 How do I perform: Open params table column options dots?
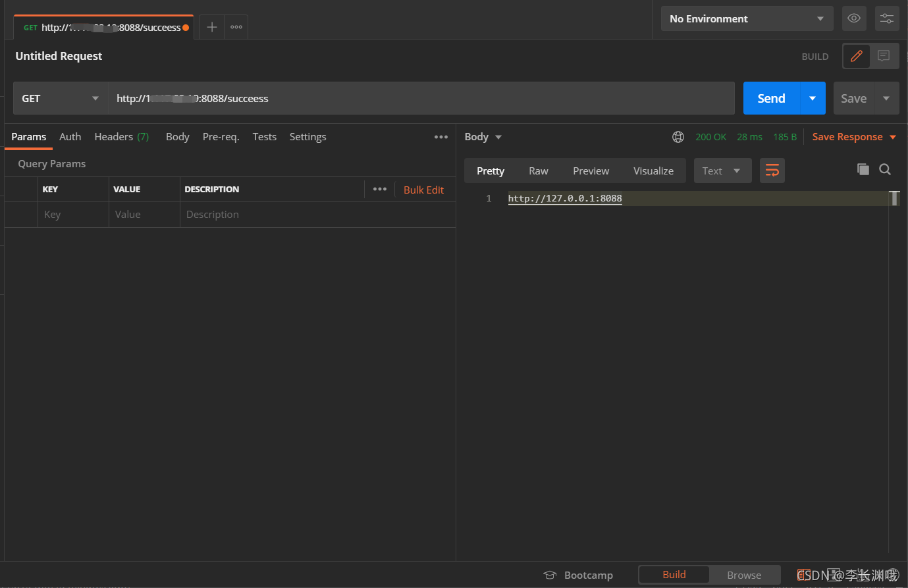380,189
